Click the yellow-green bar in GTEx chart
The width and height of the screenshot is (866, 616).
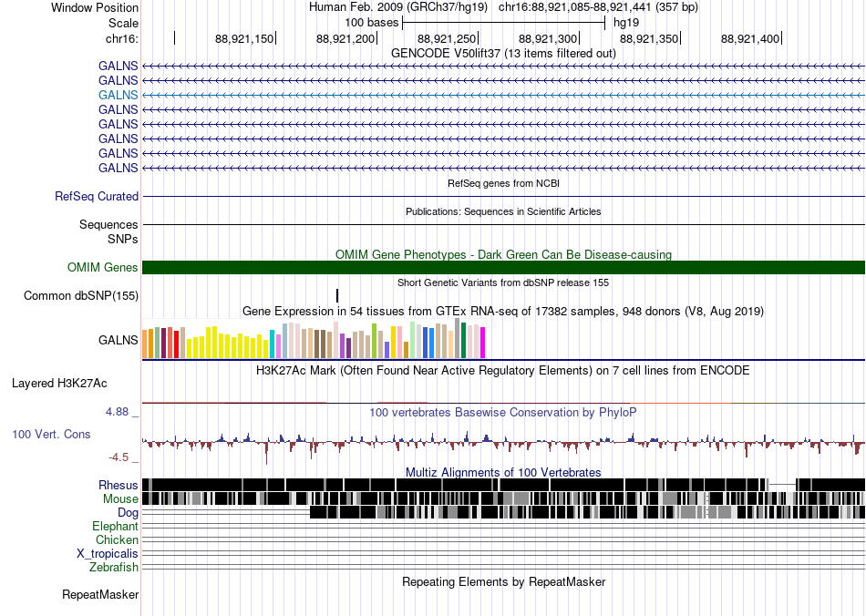click(374, 341)
